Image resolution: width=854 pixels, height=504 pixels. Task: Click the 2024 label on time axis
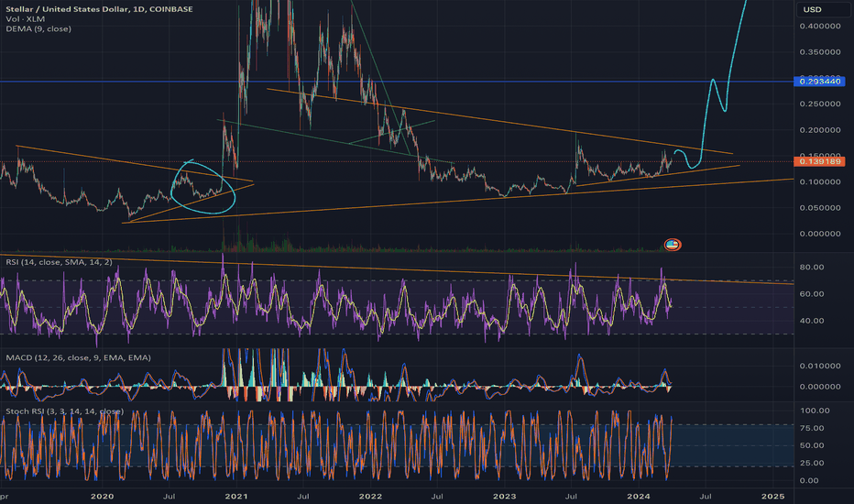[x=639, y=496]
